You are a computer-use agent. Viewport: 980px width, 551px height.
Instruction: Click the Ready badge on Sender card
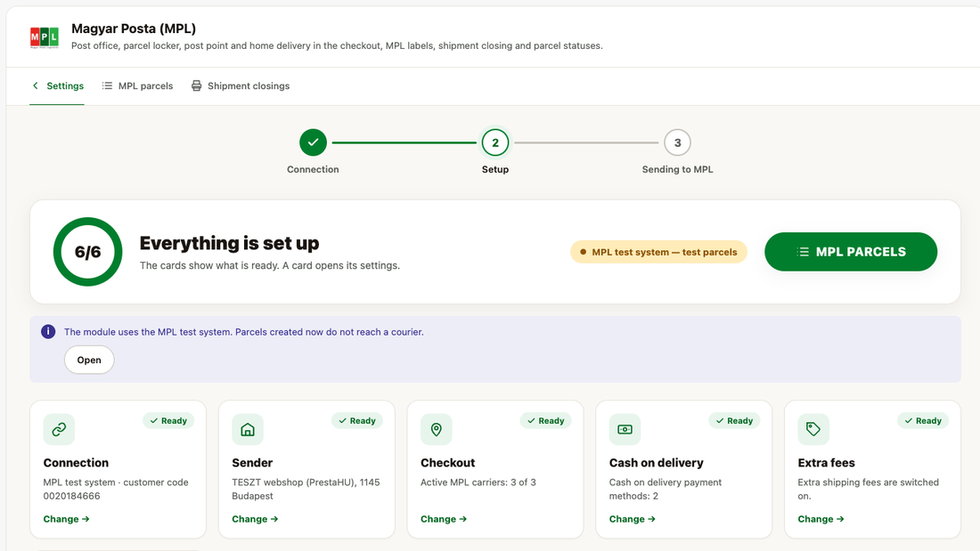pyautogui.click(x=357, y=420)
